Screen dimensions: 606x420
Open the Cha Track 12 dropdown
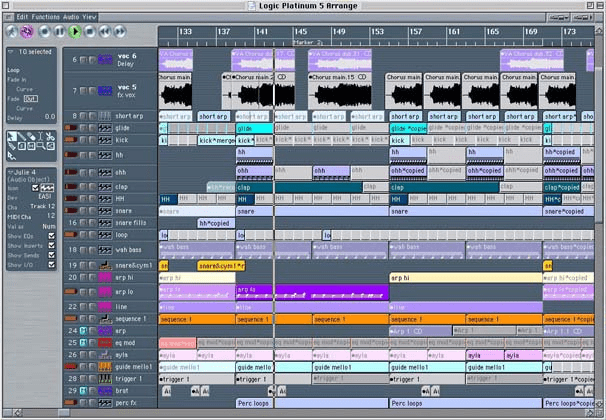pyautogui.click(x=43, y=206)
